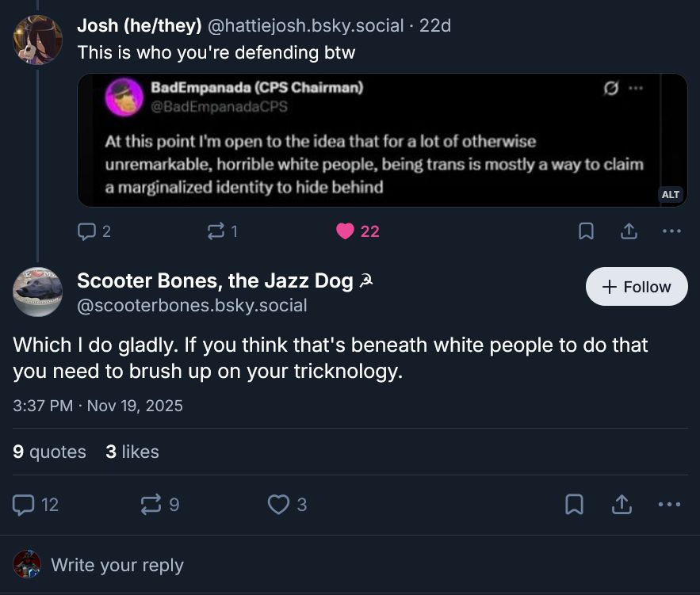
Task: Bookmark Scooter Bones' post
Action: 574,504
